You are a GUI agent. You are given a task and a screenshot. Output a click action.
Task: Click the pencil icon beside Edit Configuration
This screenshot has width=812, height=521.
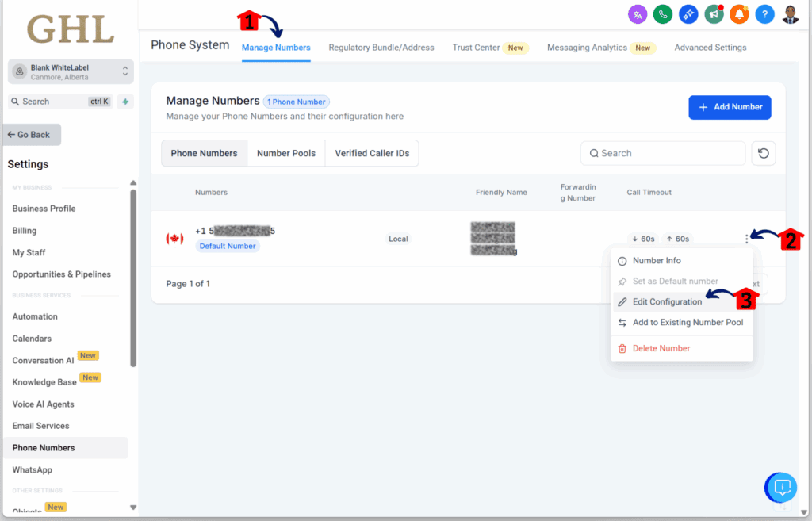(622, 302)
